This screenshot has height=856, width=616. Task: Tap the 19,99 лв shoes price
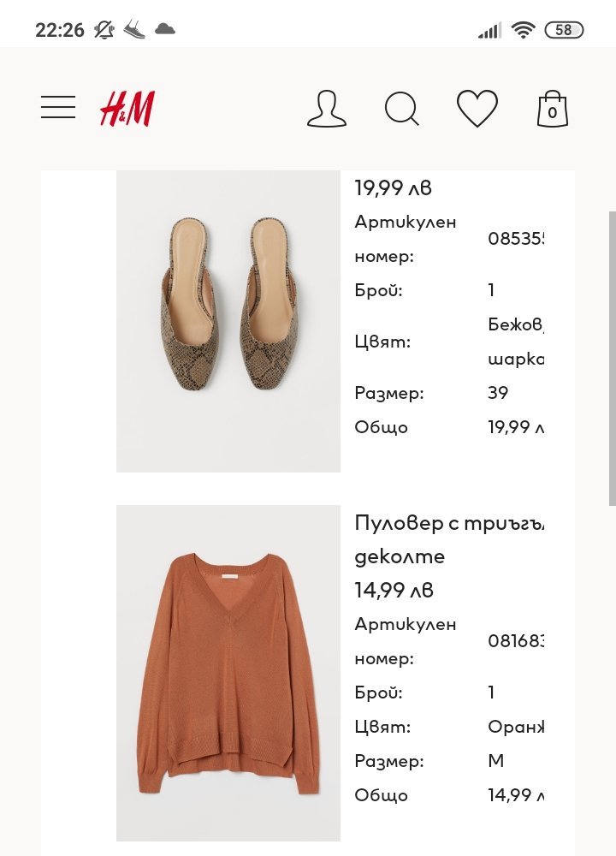point(394,188)
